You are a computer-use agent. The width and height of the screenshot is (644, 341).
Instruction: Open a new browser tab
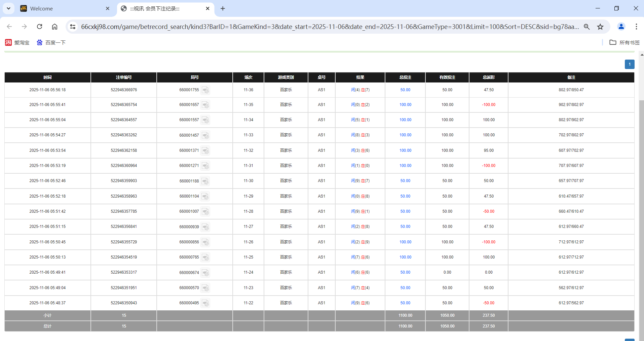pyautogui.click(x=223, y=8)
